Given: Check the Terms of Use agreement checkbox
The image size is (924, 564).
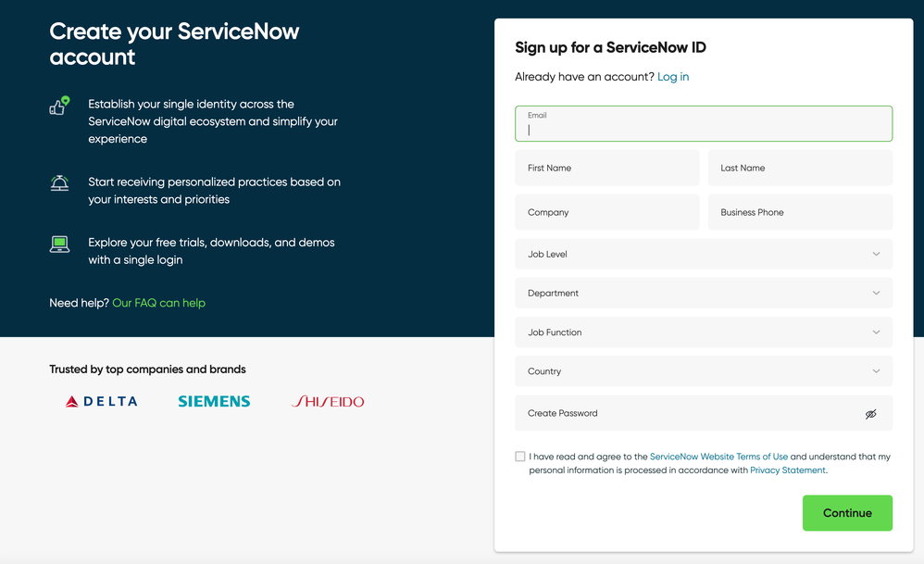Looking at the screenshot, I should pos(519,457).
